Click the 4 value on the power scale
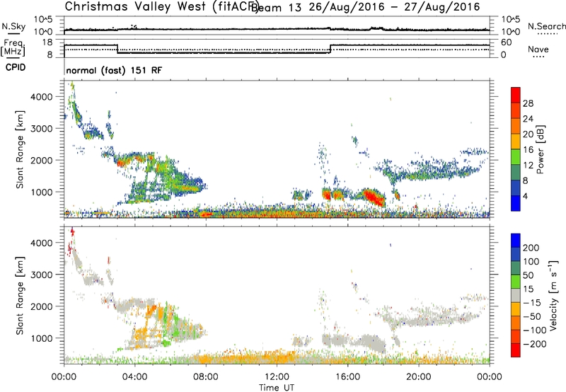566x392 pixels. [x=525, y=197]
